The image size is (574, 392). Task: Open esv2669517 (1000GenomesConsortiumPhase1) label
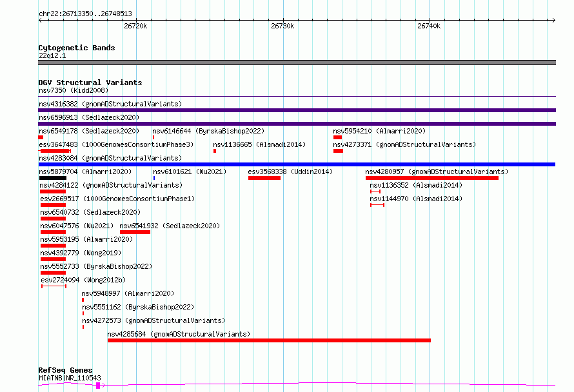coord(117,199)
